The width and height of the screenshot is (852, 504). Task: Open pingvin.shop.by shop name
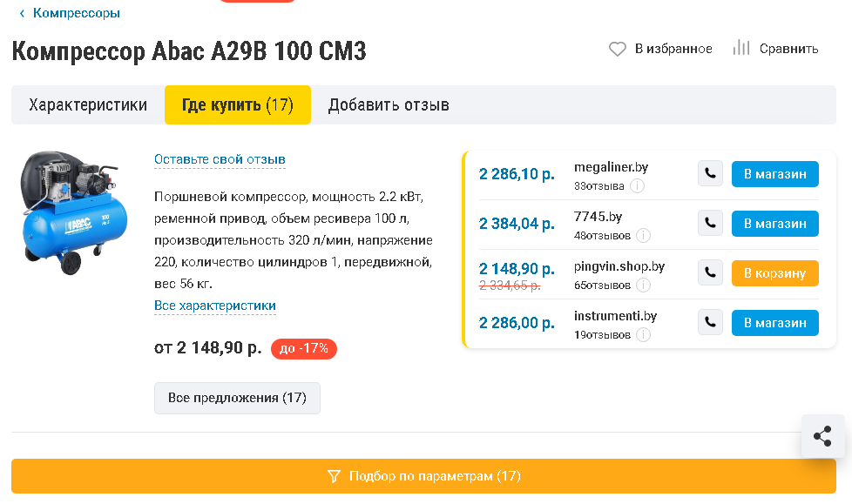tap(619, 266)
